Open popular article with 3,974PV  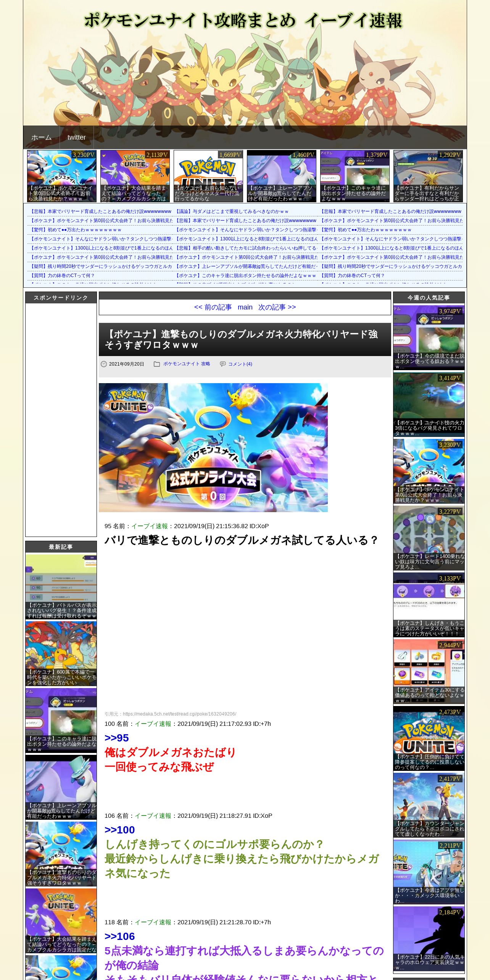click(429, 338)
